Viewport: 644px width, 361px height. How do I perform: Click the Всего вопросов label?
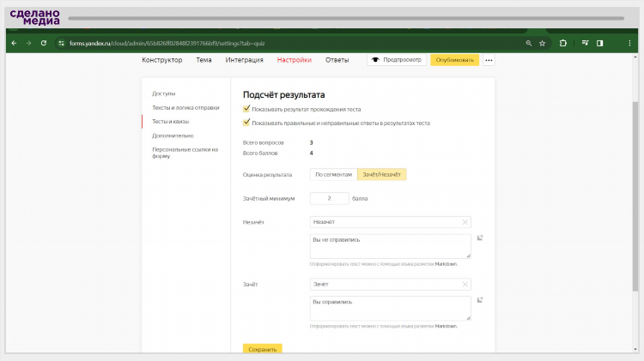(x=264, y=142)
